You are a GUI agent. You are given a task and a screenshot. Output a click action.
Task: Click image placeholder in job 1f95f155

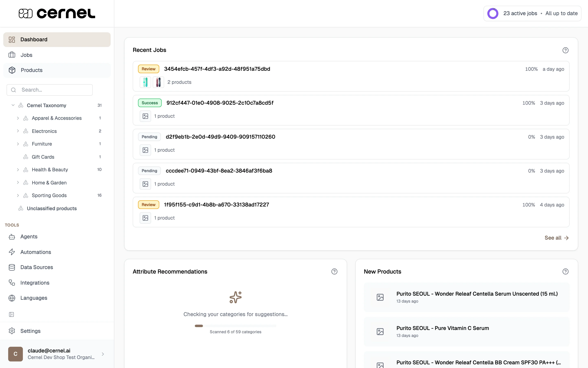[x=145, y=218]
